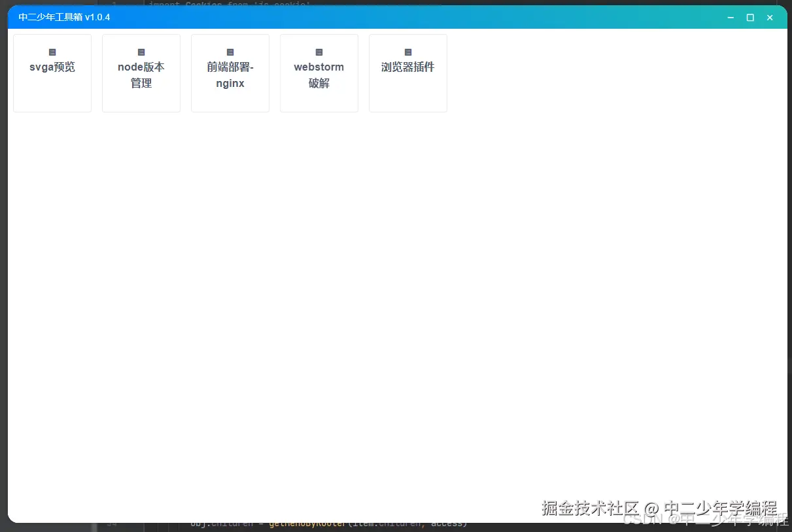Click the maximize icon in the title bar
The width and height of the screenshot is (792, 532).
pos(750,18)
